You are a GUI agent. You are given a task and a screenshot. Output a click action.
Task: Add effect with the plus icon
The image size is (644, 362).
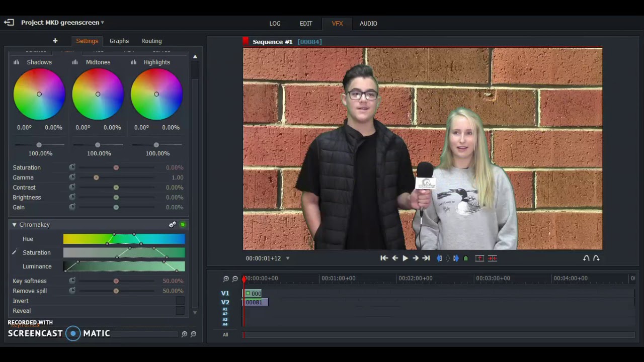55,41
